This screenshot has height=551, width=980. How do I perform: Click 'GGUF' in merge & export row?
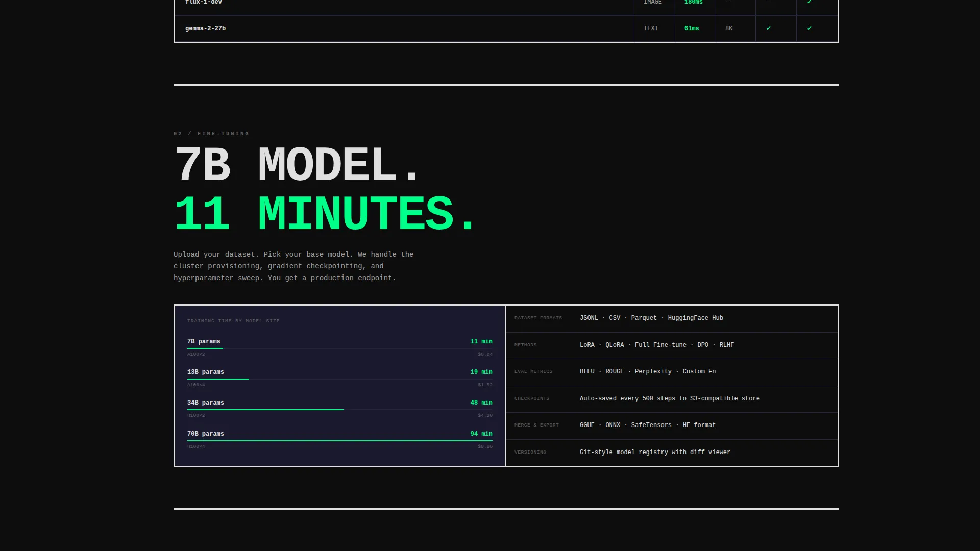click(587, 425)
